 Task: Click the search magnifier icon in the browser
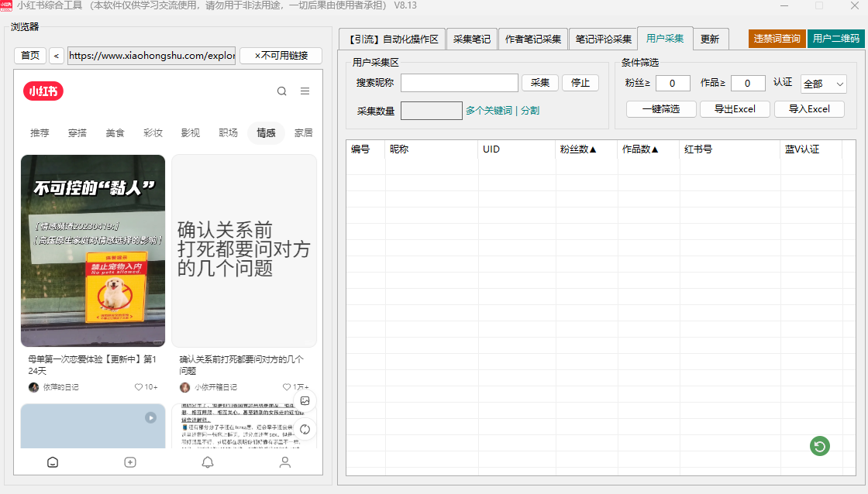coord(282,91)
